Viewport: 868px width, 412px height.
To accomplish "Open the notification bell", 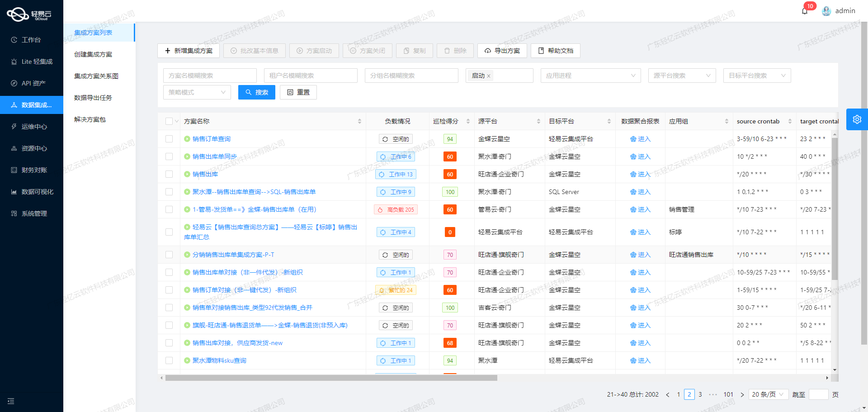I will coord(805,11).
